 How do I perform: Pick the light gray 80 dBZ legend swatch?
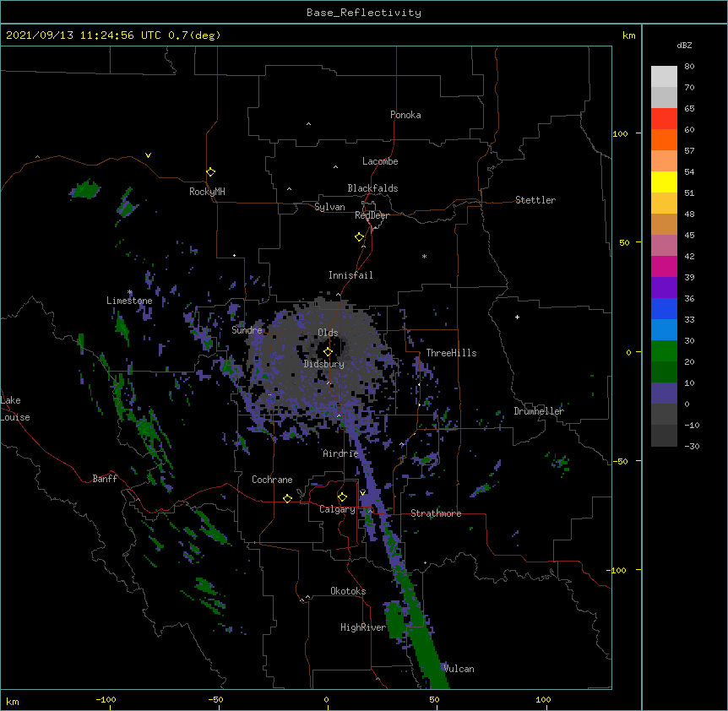point(664,77)
